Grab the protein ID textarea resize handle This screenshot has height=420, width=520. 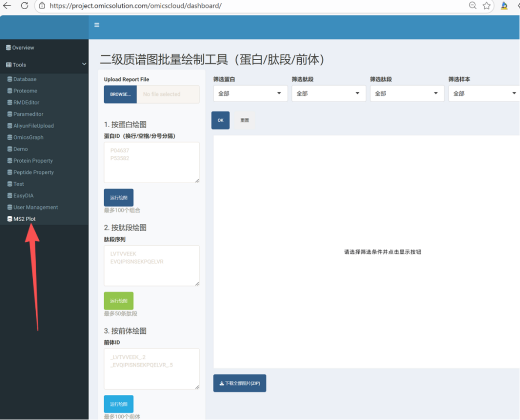197,181
